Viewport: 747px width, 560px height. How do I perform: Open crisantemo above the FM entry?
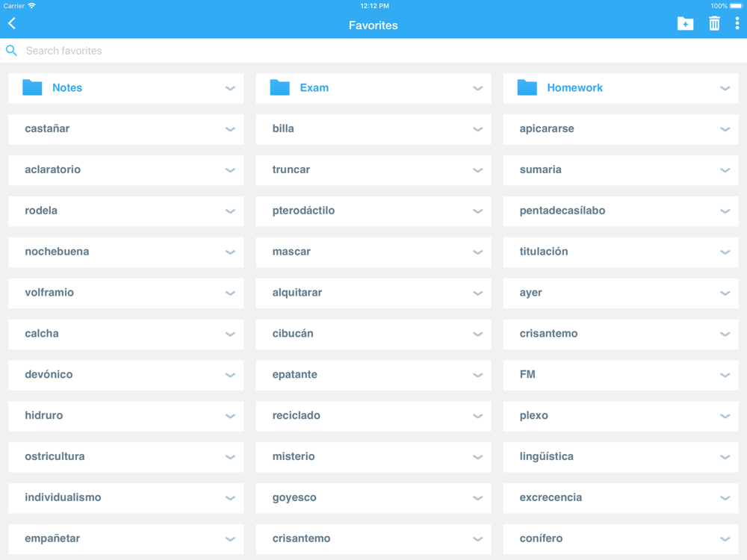(548, 333)
